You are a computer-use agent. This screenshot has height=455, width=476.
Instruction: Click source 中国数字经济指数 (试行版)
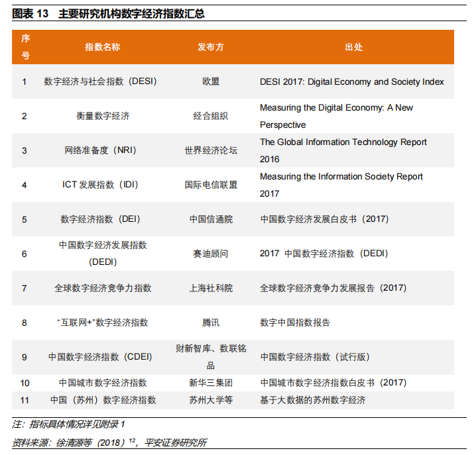coord(315,357)
